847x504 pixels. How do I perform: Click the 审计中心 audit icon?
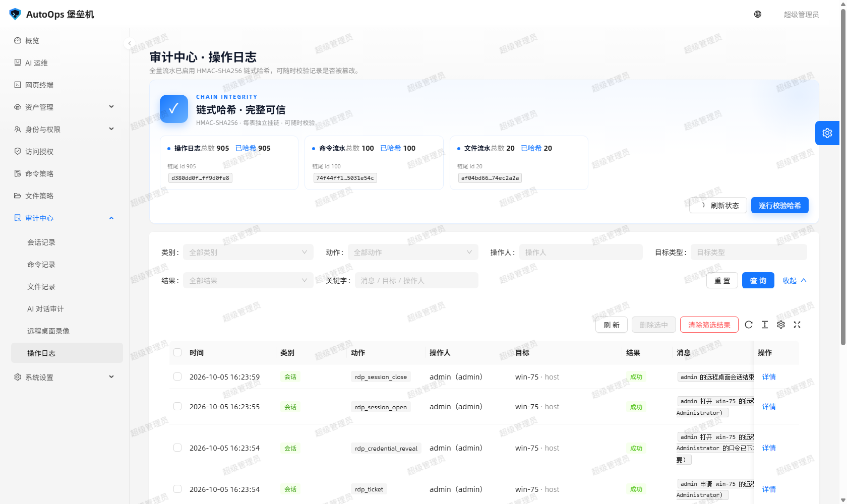tap(18, 218)
